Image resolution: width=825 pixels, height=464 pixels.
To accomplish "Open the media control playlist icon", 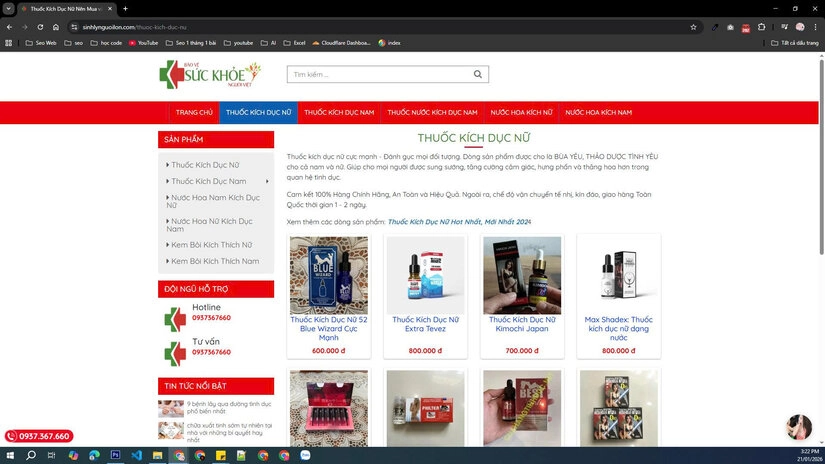I will point(784,27).
